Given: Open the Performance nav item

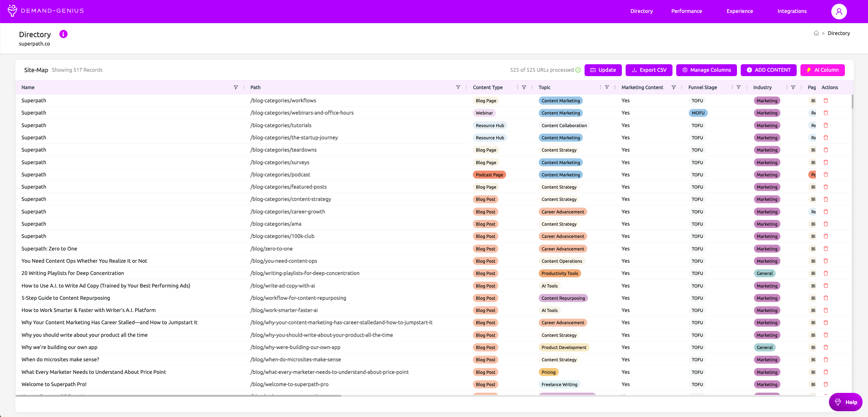Looking at the screenshot, I should point(686,11).
